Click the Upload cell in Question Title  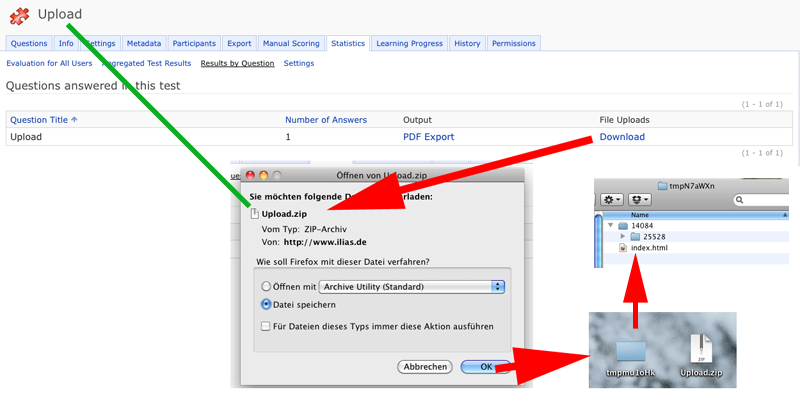[26, 137]
